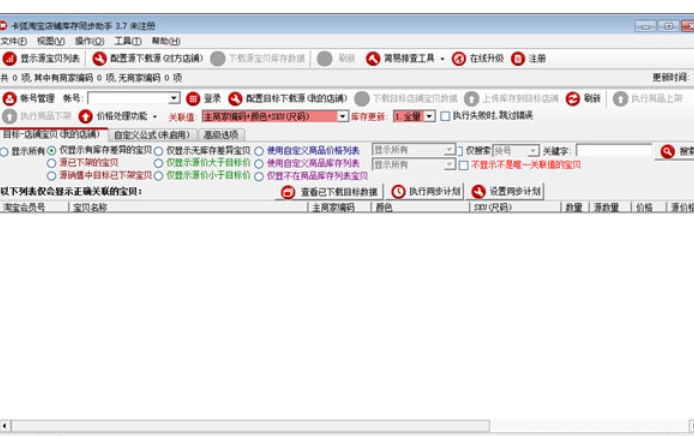The height and width of the screenshot is (436, 694).
Task: Click the 显示源宝贝列表 toolbar icon
Action: tap(9, 58)
